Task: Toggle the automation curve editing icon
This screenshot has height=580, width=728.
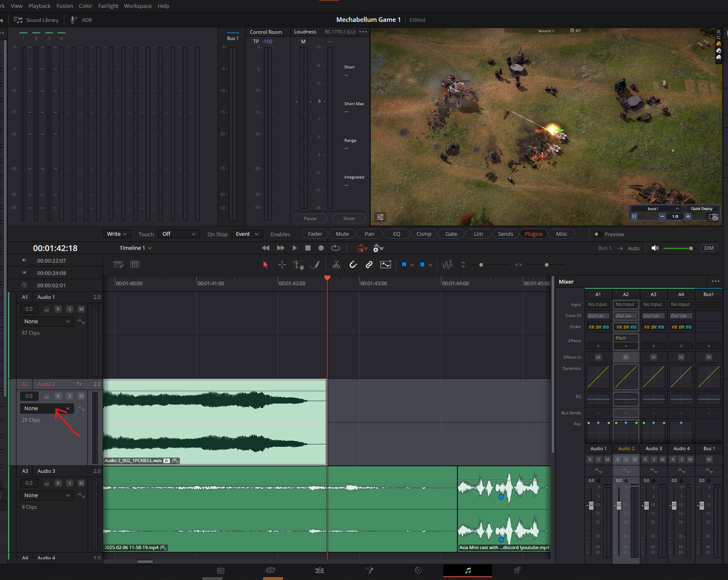Action: pyautogui.click(x=386, y=265)
